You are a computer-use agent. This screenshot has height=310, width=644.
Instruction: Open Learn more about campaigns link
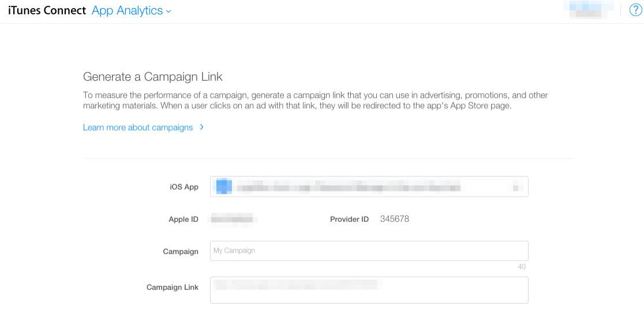143,127
